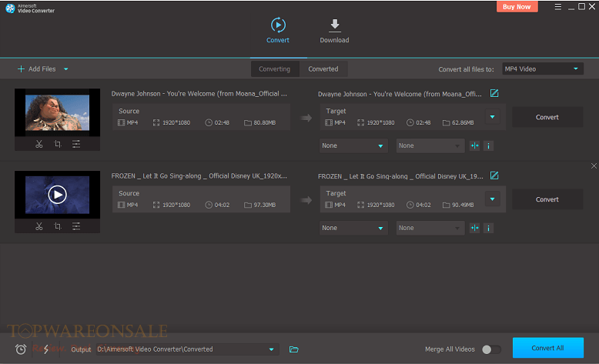Click the Convert All button
This screenshot has width=599, height=364.
point(548,348)
